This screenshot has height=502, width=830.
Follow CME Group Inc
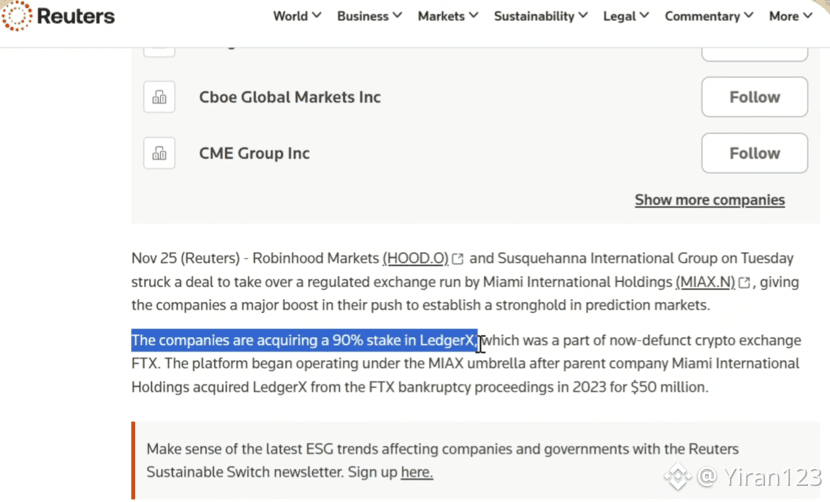tap(754, 153)
